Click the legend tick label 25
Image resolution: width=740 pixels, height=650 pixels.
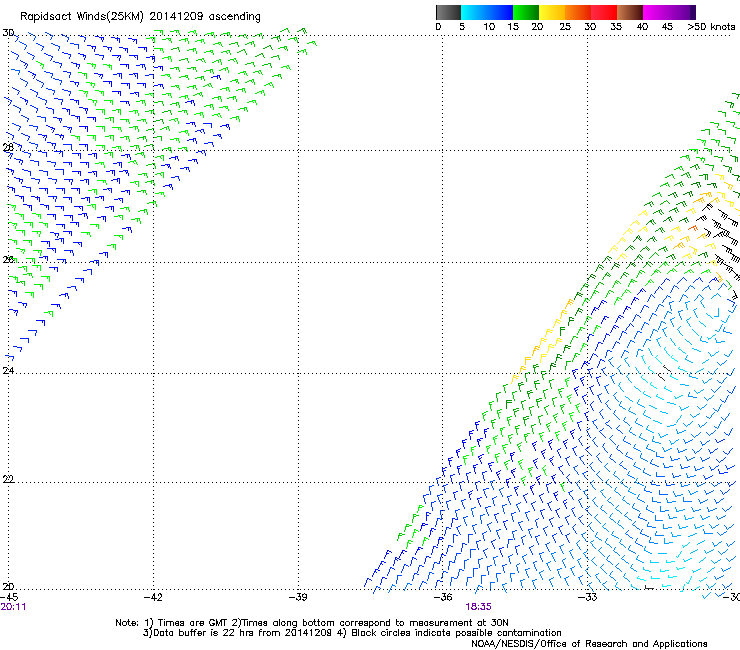point(565,27)
